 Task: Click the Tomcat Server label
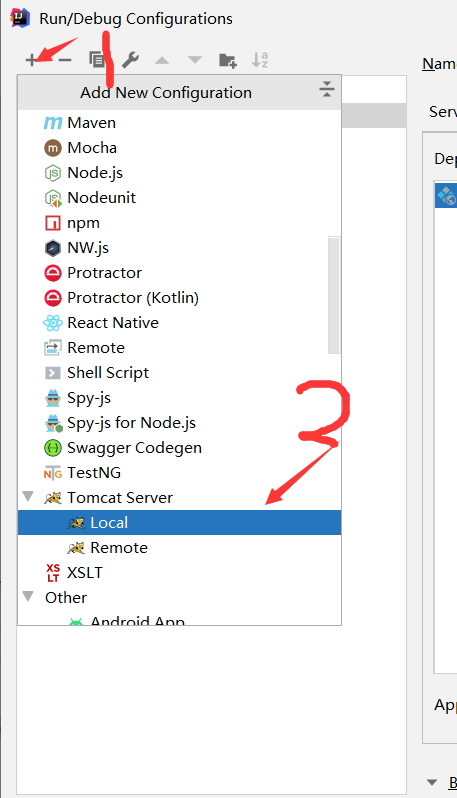coord(120,498)
